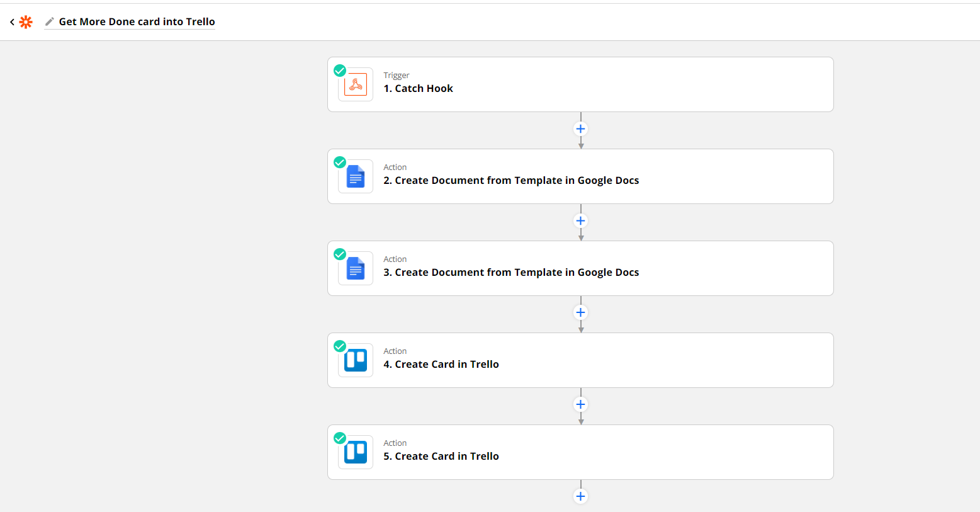This screenshot has width=980, height=512.
Task: Add a step between steps 2 and 3
Action: point(581,221)
